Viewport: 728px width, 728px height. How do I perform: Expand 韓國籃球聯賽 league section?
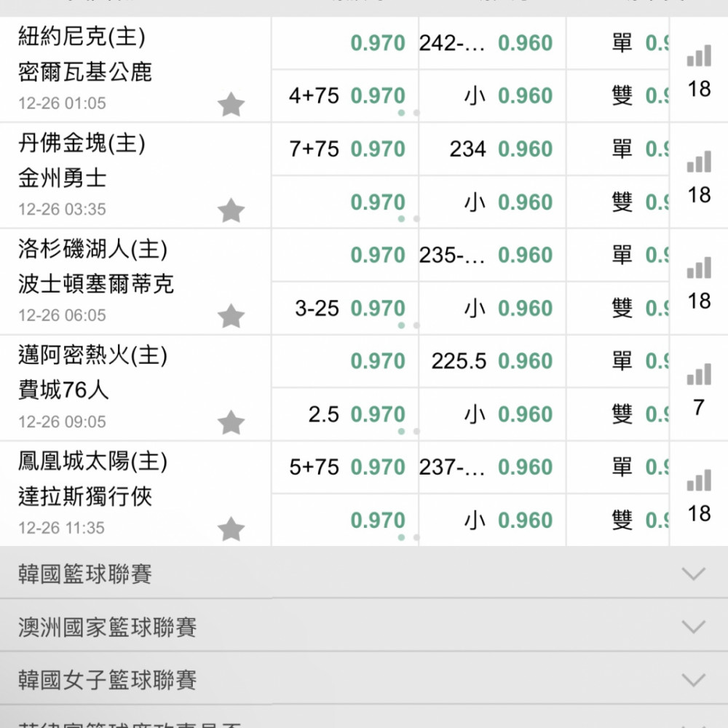coord(694,574)
